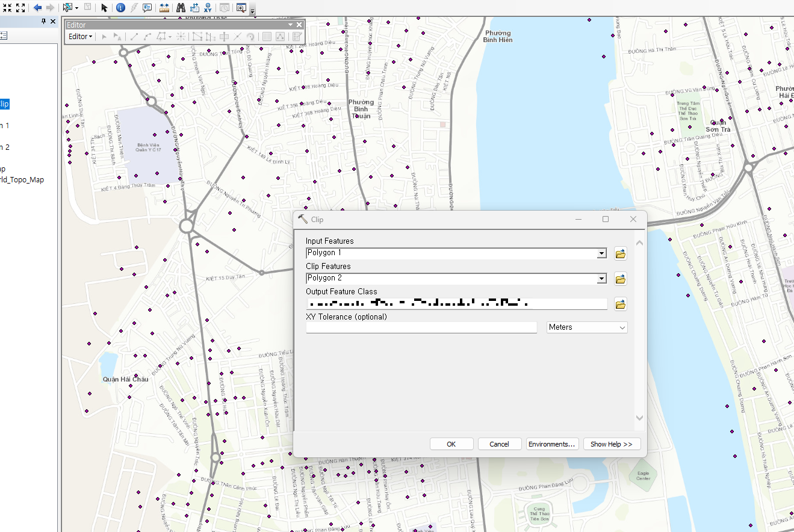Browse for Input Features folder
This screenshot has height=532, width=794.
(621, 254)
